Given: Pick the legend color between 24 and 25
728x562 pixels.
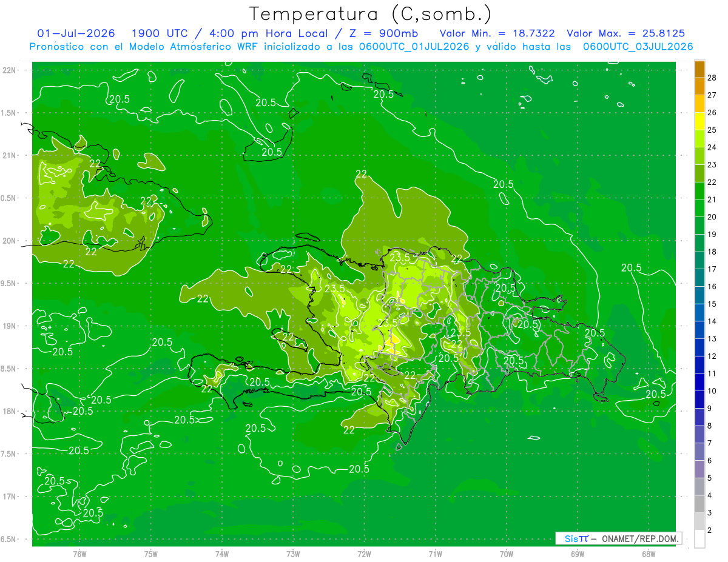Looking at the screenshot, I should tap(699, 139).
